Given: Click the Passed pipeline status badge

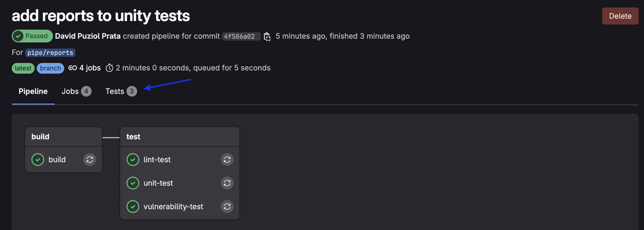Looking at the screenshot, I should pos(32,36).
